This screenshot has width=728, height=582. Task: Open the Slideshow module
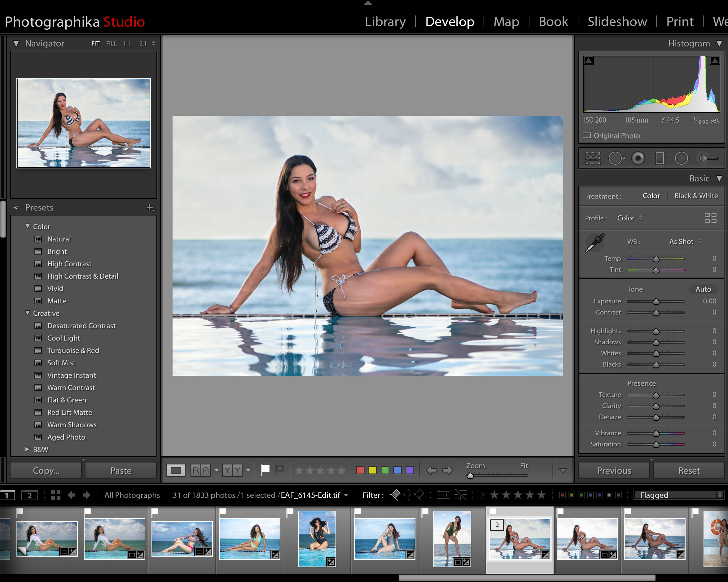(x=617, y=22)
